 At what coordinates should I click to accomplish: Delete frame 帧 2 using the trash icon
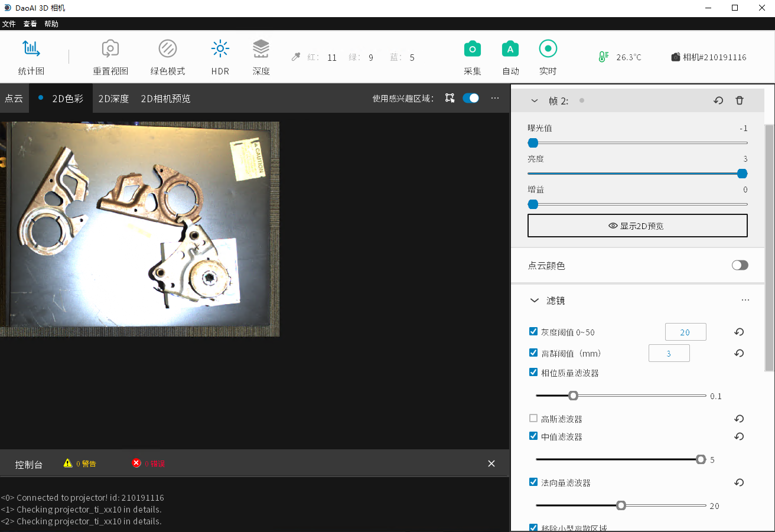coord(740,101)
